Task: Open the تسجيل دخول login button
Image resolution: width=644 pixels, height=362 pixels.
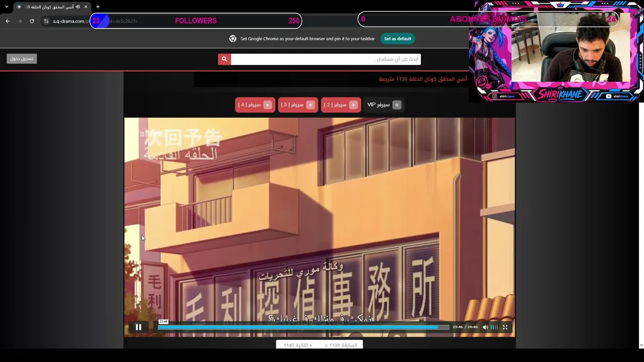Action: 22,59
